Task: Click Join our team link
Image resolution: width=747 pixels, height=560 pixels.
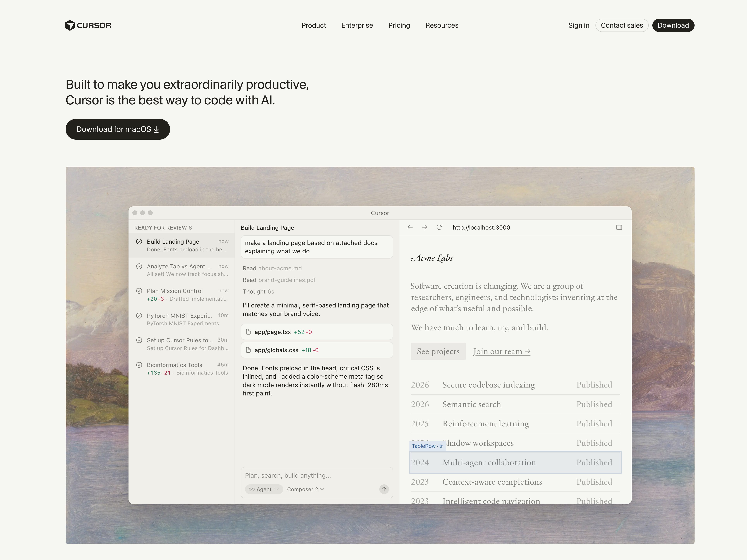Action: 501,351
